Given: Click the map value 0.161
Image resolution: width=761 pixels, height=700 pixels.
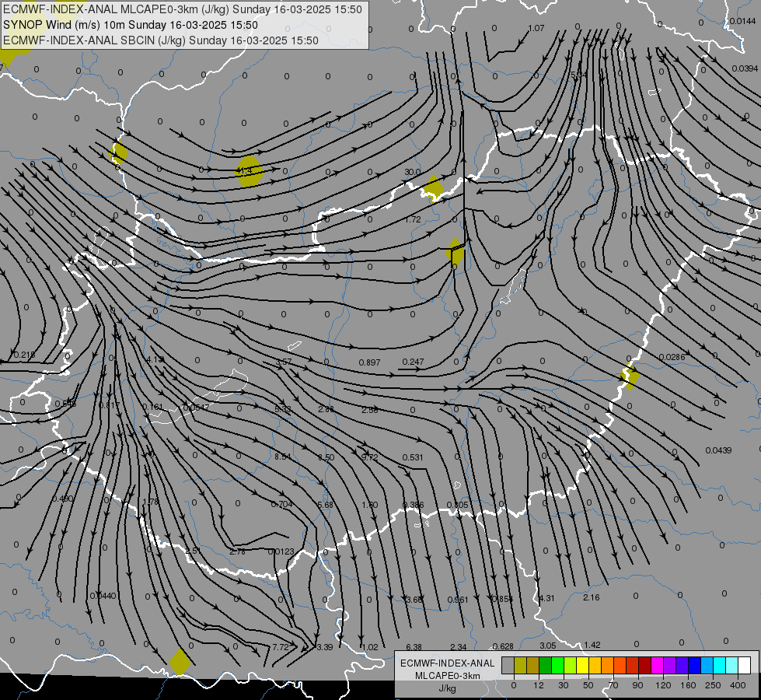Looking at the screenshot, I should (152, 406).
